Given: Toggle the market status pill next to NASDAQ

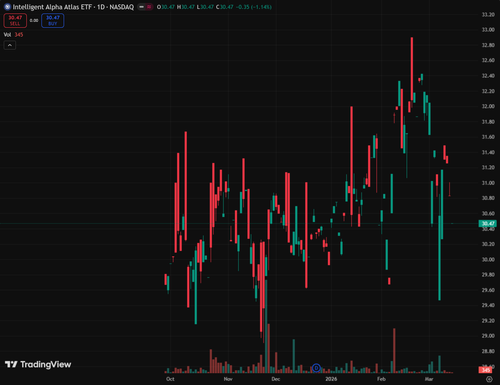Looking at the screenshot, I should (145, 7).
